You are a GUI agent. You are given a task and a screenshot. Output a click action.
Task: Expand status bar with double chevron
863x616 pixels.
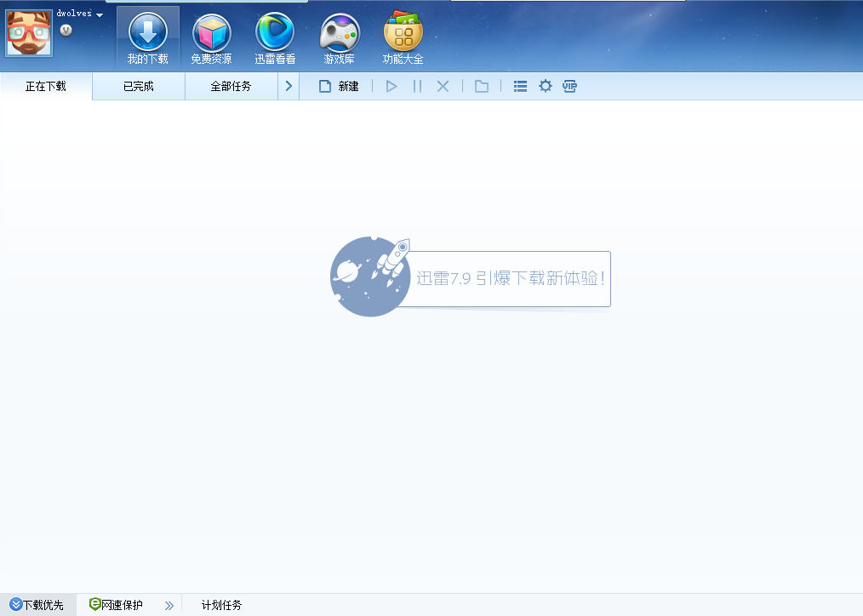point(169,606)
